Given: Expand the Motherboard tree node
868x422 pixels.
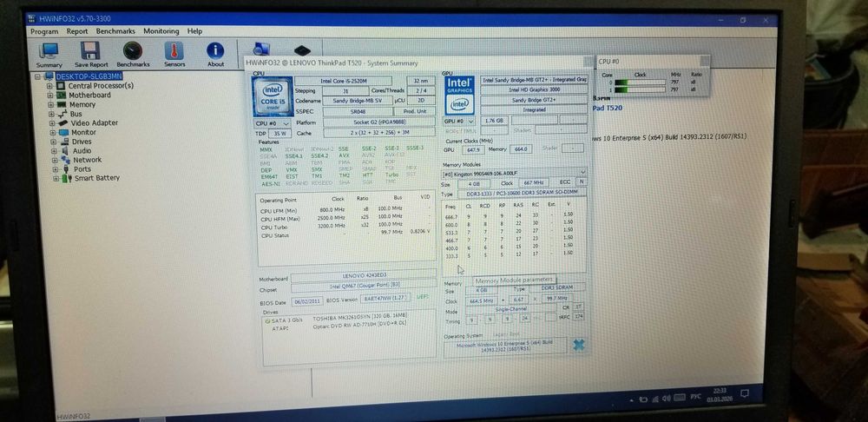Looking at the screenshot, I should [x=50, y=96].
